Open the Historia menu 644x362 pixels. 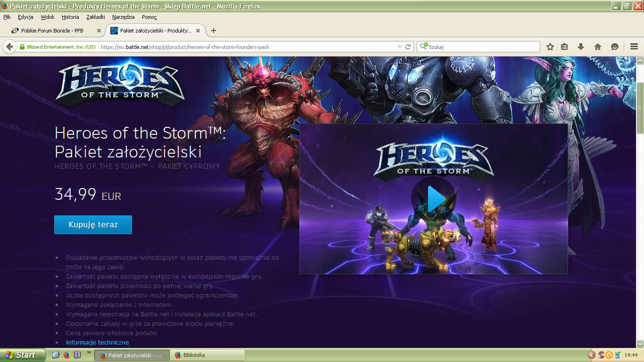[70, 17]
